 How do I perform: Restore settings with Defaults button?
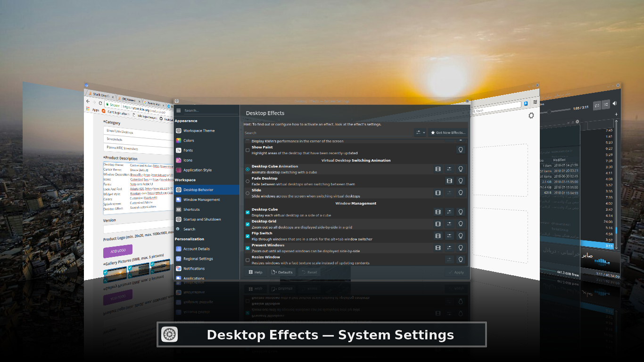pos(282,272)
